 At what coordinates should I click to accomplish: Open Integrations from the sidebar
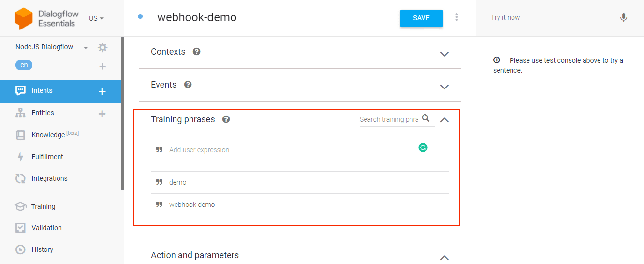49,178
